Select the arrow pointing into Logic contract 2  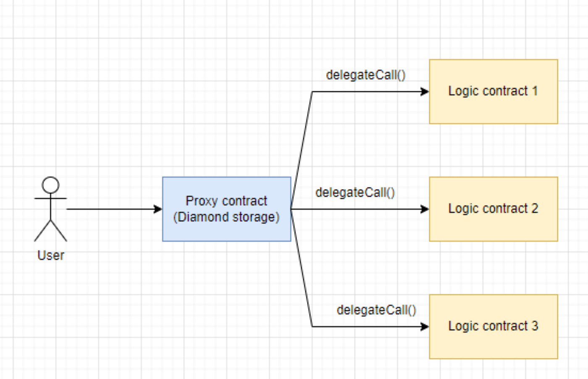tap(360, 209)
